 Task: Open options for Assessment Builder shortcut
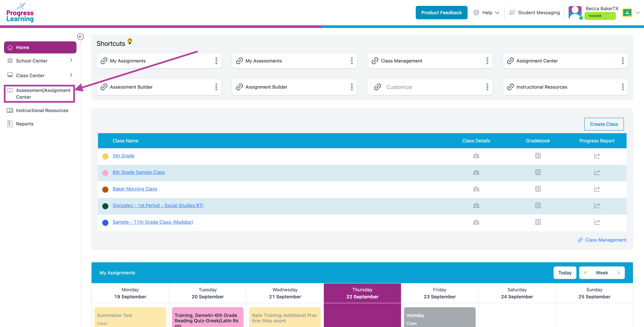point(216,87)
